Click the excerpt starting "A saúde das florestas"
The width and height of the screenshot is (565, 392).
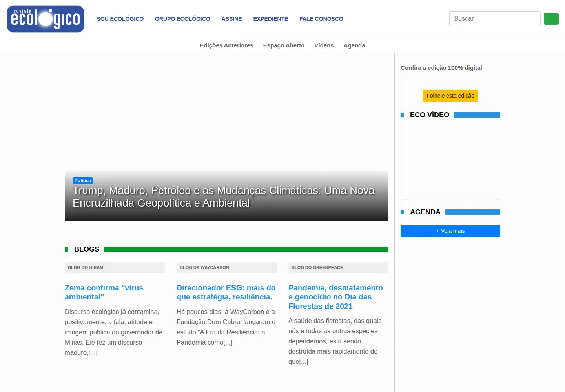point(335,341)
